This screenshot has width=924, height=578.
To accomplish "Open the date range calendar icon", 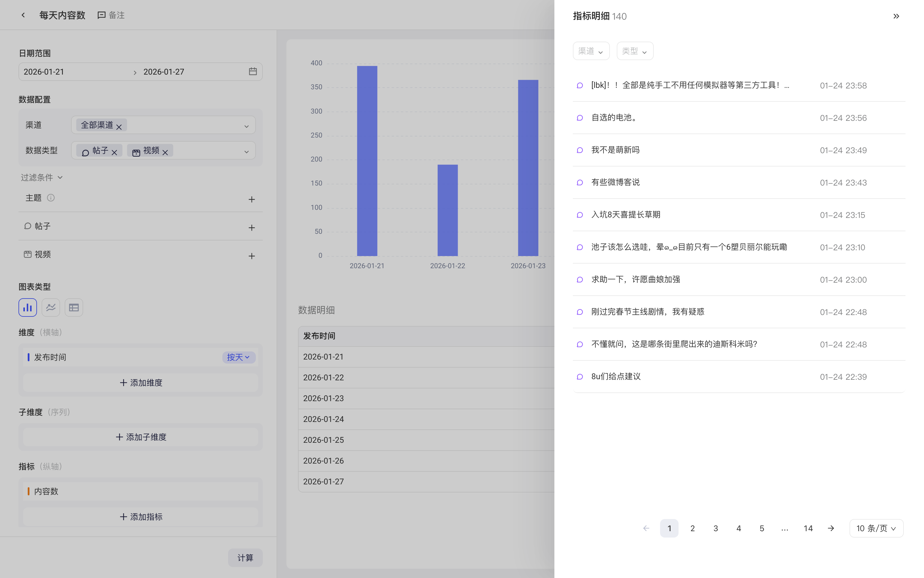I will click(x=253, y=71).
